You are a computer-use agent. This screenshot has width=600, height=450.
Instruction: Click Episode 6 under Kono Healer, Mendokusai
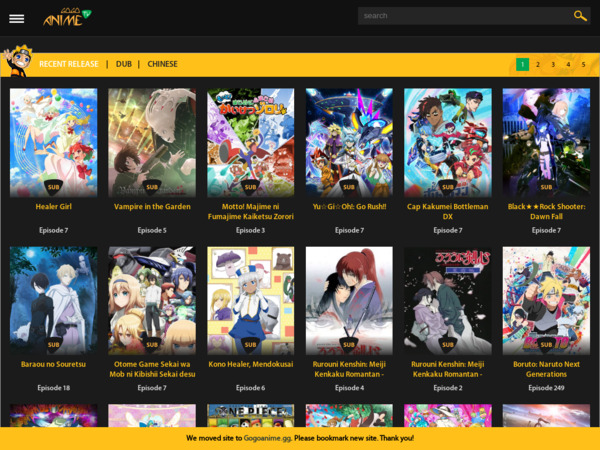click(251, 388)
